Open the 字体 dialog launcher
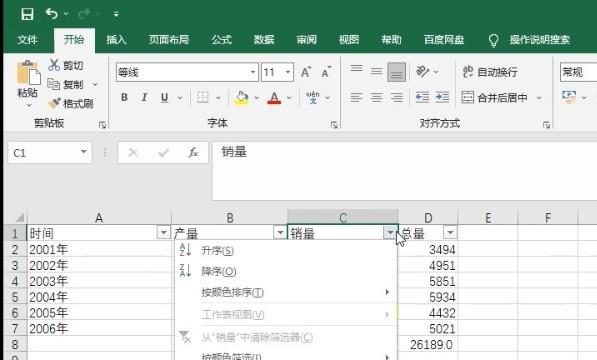 coord(334,124)
